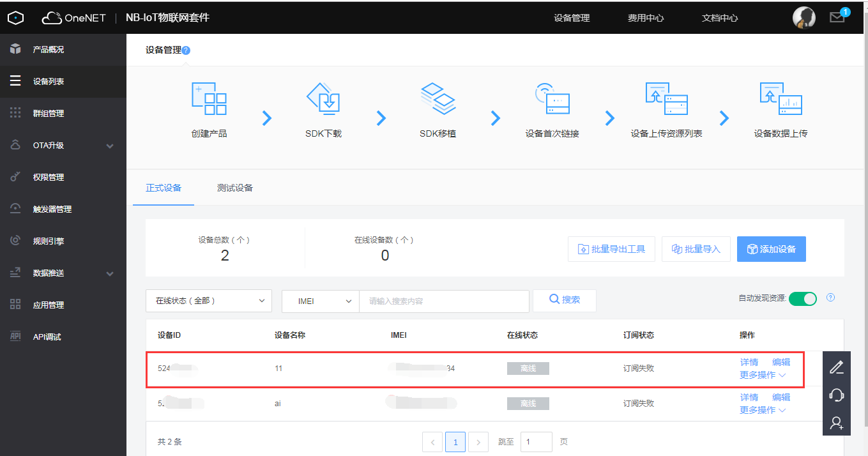868x456 pixels.
Task: Click the API调试 icon in sidebar
Action: tap(15, 337)
